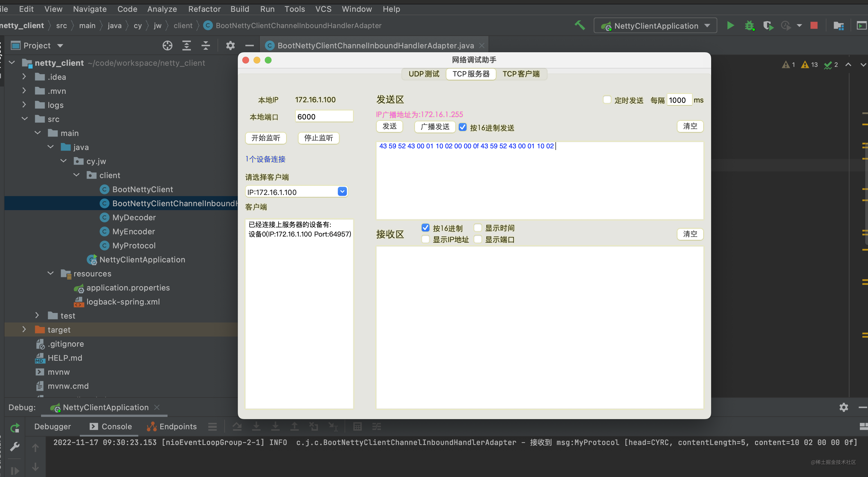Uncheck 按16进制发送 hex send checkbox
The height and width of the screenshot is (477, 868).
(463, 127)
